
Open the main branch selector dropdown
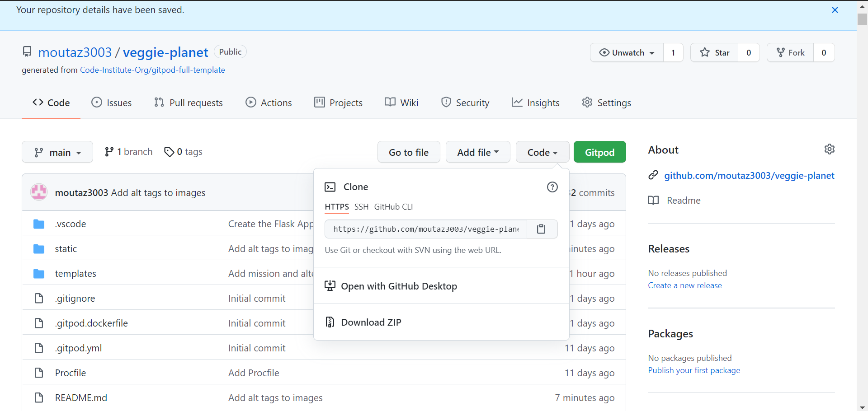(x=57, y=152)
